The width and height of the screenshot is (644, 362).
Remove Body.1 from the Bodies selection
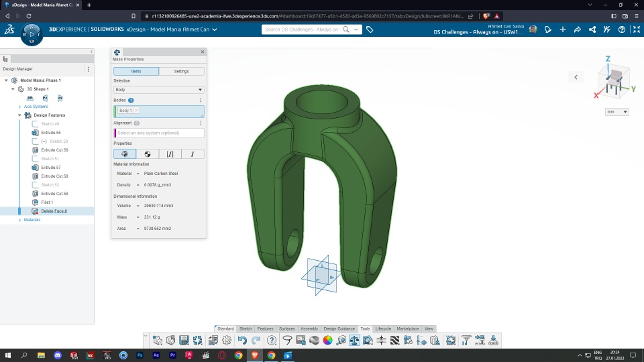pos(136,110)
